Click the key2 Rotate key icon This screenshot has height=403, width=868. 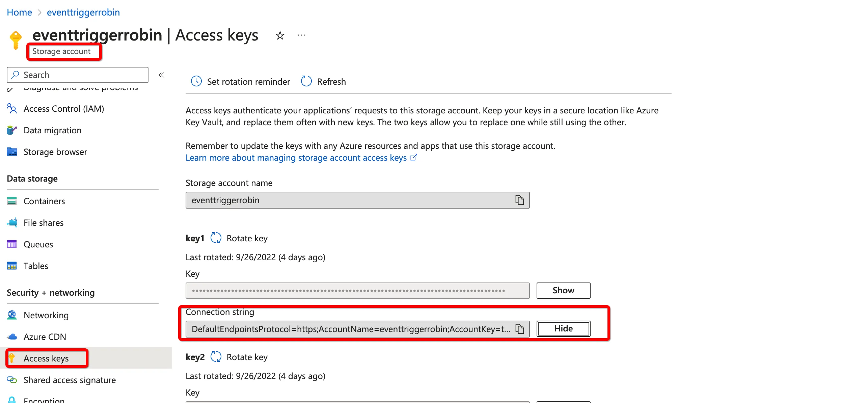216,357
